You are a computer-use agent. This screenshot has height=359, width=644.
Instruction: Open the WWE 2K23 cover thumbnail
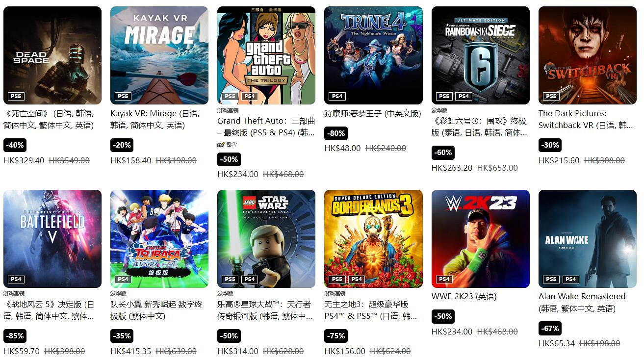click(481, 239)
